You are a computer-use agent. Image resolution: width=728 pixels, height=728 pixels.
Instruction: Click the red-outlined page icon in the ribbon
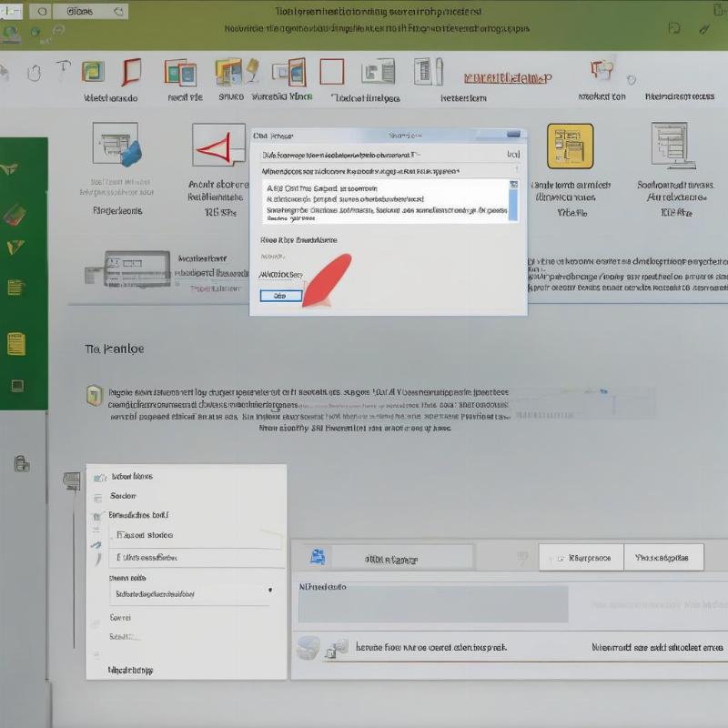pyautogui.click(x=132, y=72)
